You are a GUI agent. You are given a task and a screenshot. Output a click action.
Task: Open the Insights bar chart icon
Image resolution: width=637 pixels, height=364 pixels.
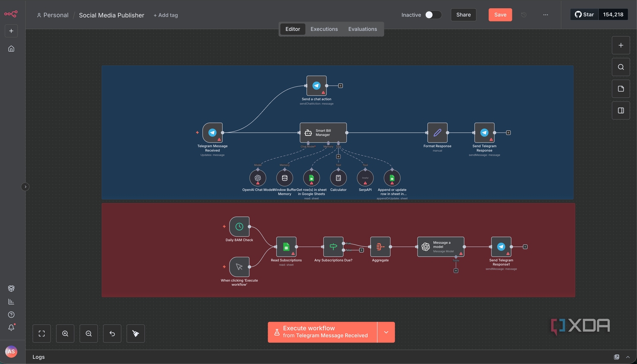11,301
